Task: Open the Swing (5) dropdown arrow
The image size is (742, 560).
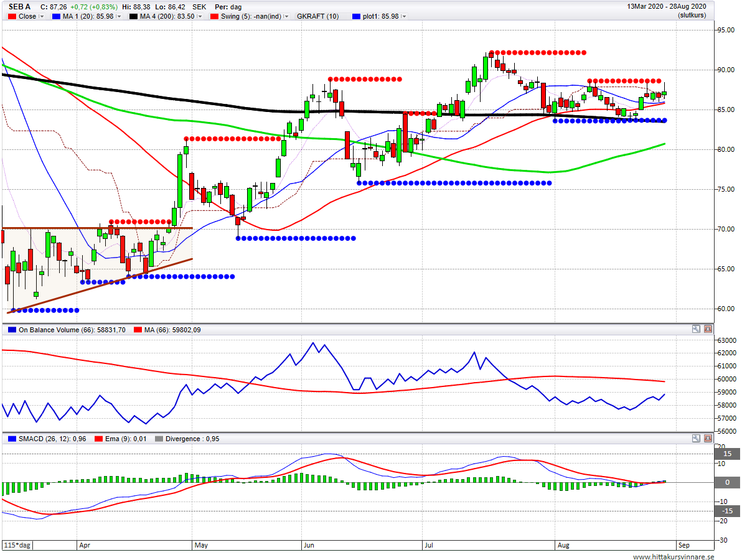Action: 286,16
